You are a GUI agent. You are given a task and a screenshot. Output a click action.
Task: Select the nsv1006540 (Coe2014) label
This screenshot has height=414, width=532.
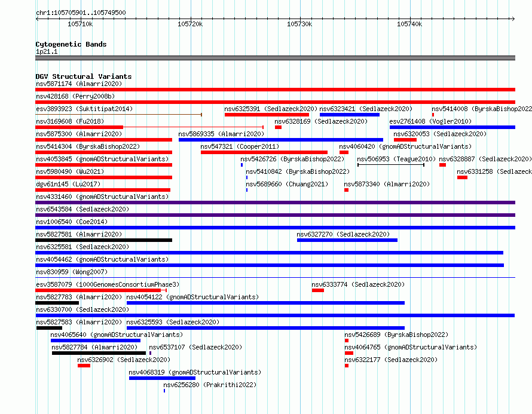(72, 222)
